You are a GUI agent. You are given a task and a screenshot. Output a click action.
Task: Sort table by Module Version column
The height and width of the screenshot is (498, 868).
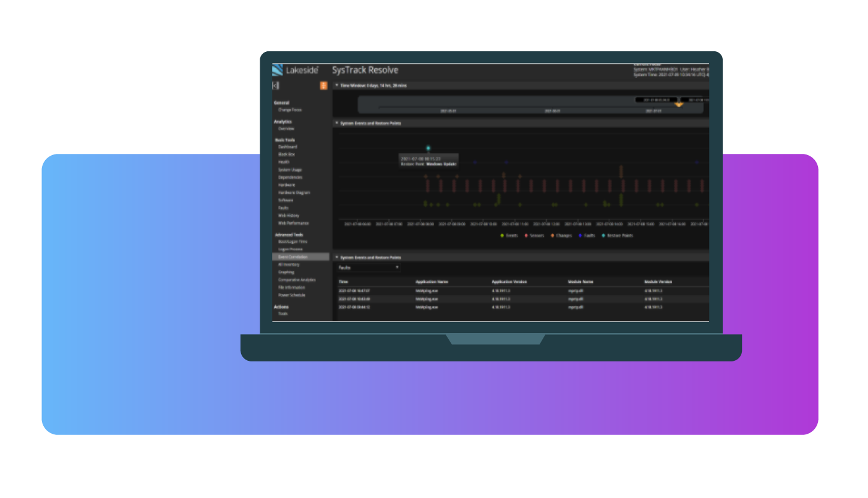point(659,282)
